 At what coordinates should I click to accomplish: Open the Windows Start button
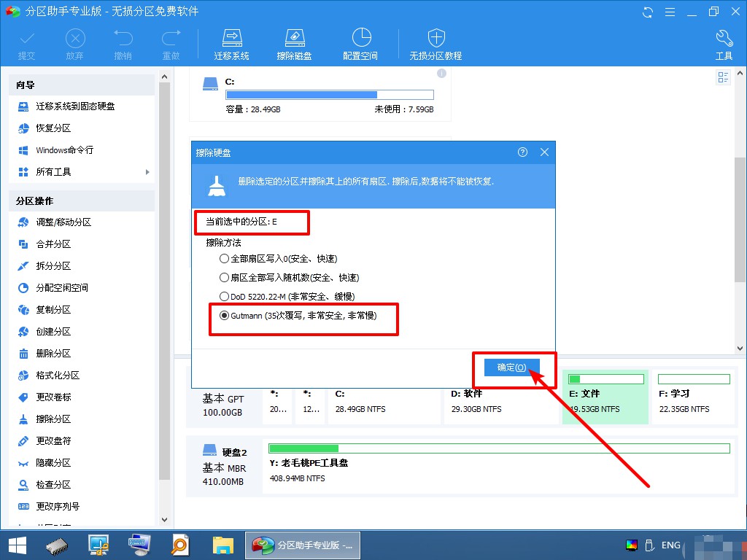(x=18, y=545)
